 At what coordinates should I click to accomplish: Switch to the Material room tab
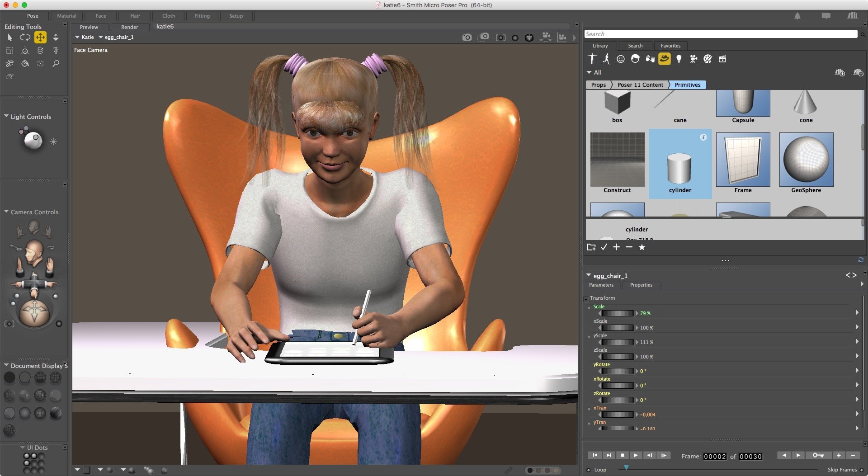tap(66, 16)
